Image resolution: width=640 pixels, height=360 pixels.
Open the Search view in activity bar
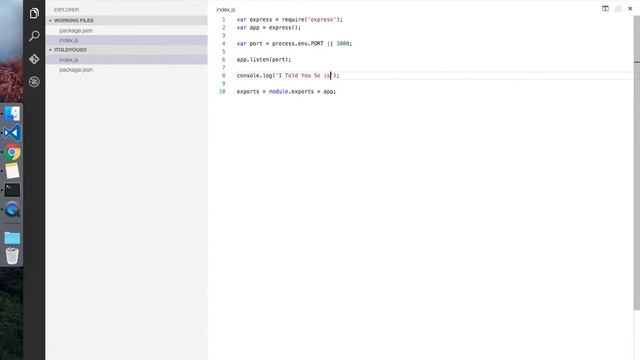coord(34,36)
